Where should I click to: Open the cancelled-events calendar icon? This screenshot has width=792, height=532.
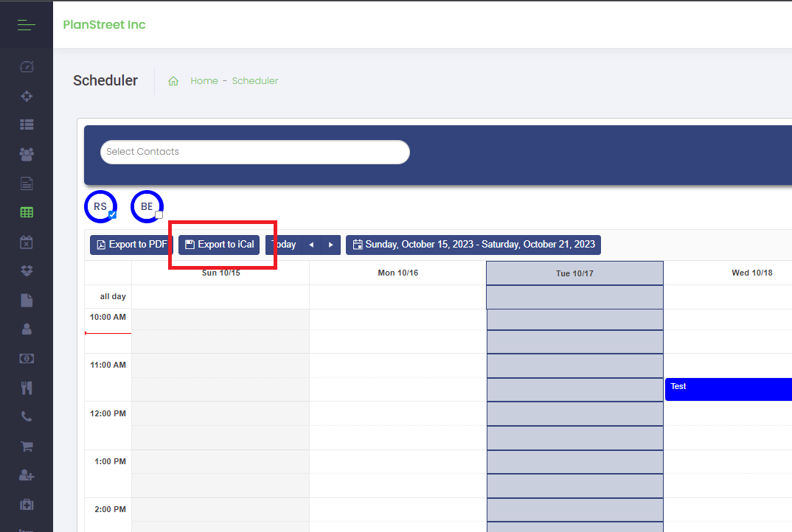click(27, 242)
